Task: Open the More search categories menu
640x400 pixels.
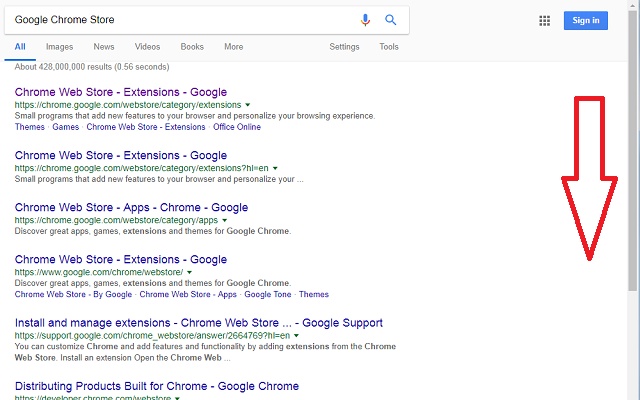Action: coord(233,47)
